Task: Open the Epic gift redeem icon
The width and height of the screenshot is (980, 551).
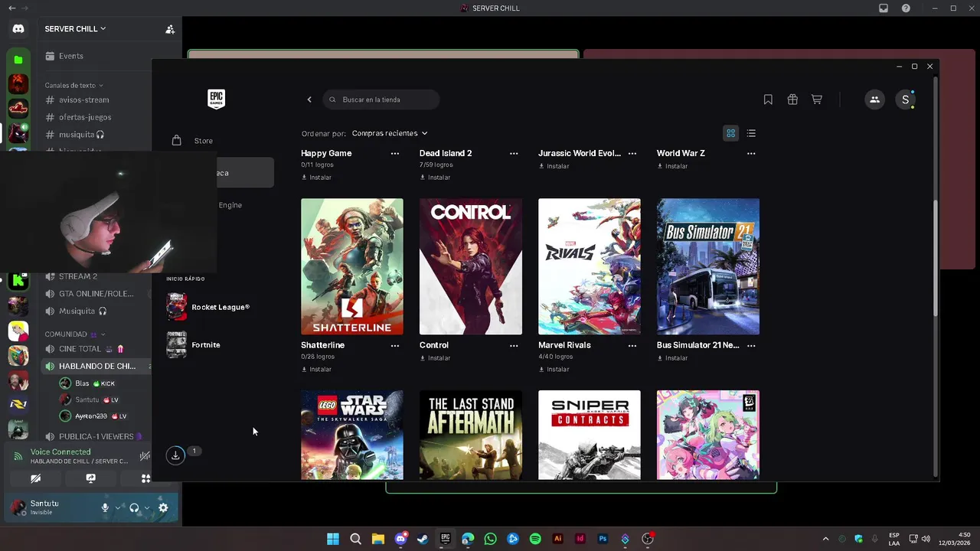Action: click(x=792, y=99)
